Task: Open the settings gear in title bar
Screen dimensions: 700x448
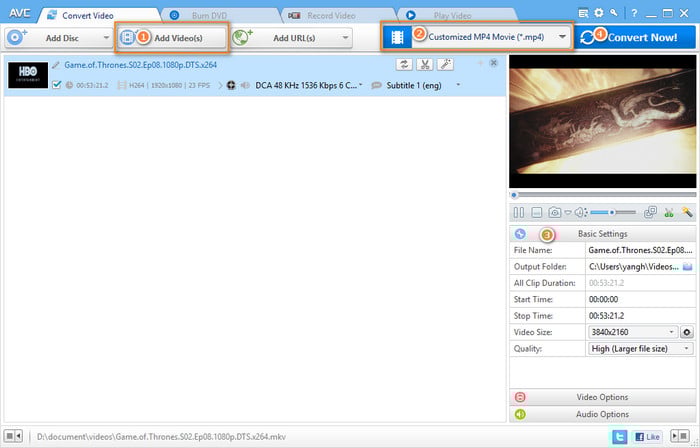Action: 599,13
